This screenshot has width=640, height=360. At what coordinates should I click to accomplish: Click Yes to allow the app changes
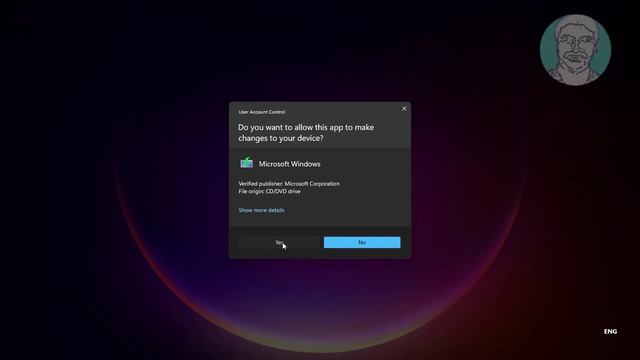click(x=279, y=242)
